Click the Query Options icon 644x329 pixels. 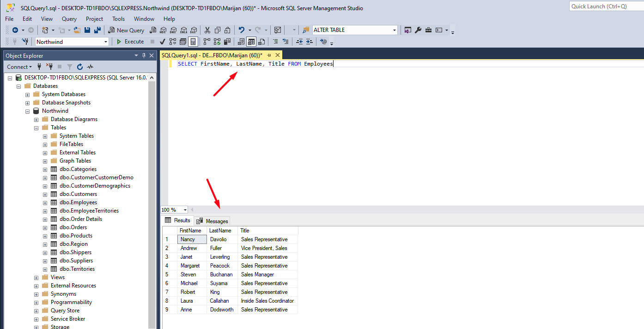[182, 42]
